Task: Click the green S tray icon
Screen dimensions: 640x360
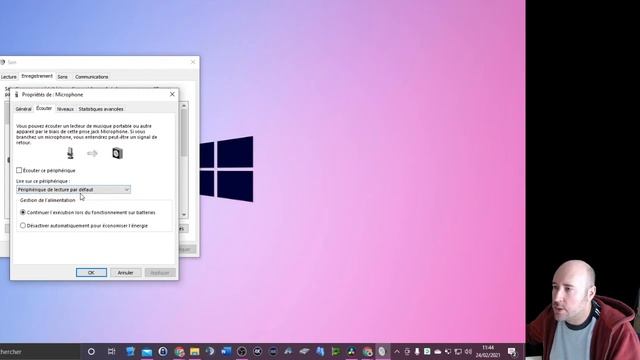Action: tap(427, 351)
